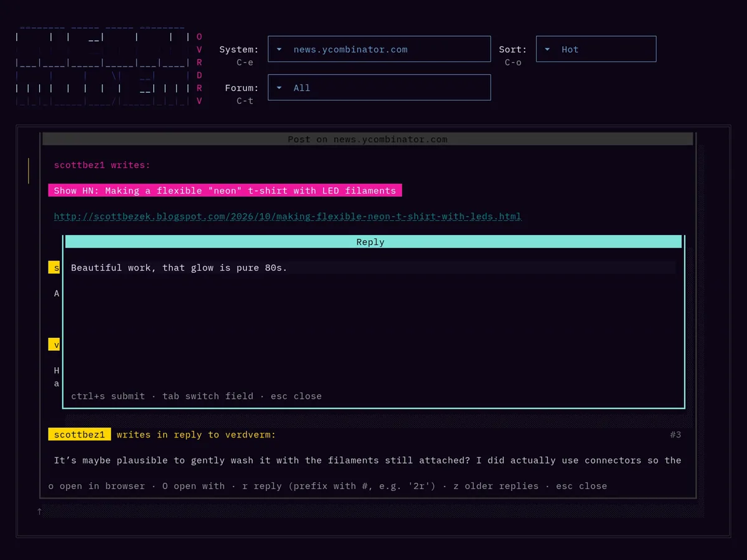
Task: Click the Sort dropdown arrow icon
Action: point(547,49)
